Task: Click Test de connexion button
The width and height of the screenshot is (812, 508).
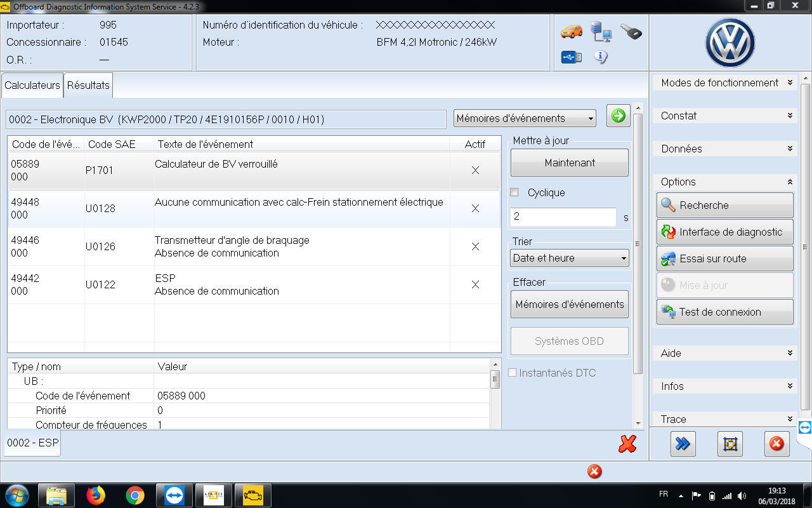Action: pyautogui.click(x=724, y=312)
